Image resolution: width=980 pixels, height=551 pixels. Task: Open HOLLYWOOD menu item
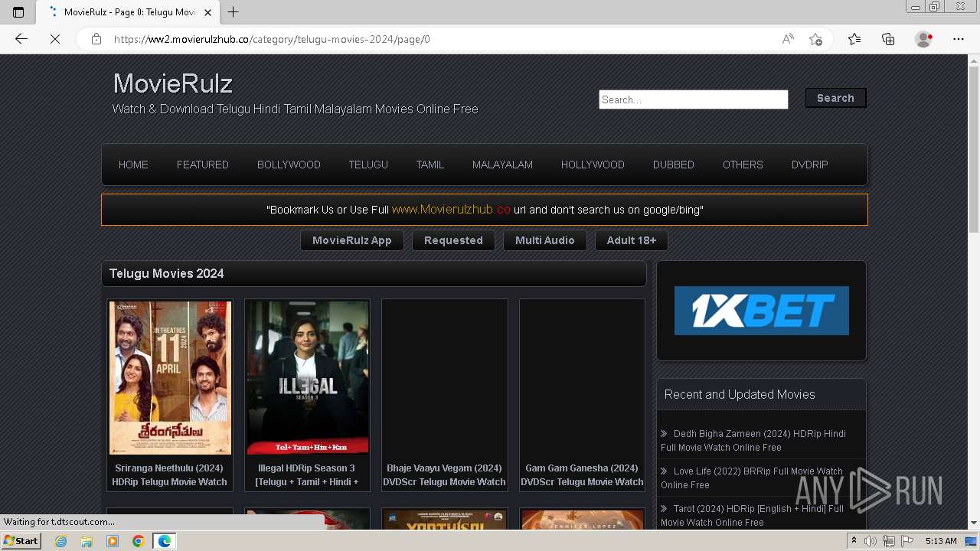click(593, 165)
